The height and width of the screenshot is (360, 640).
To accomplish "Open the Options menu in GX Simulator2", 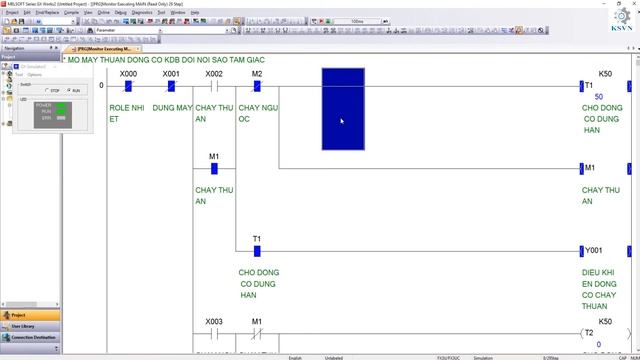I will (x=35, y=75).
